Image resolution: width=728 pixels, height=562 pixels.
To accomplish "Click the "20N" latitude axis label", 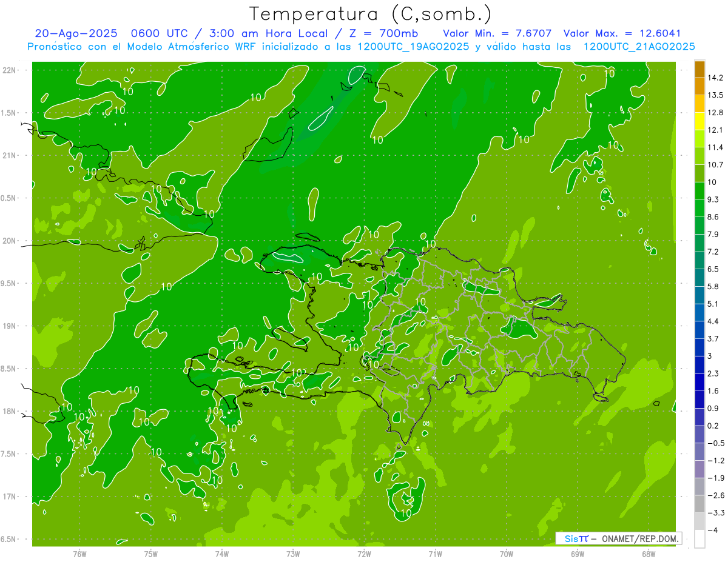I will click(9, 241).
